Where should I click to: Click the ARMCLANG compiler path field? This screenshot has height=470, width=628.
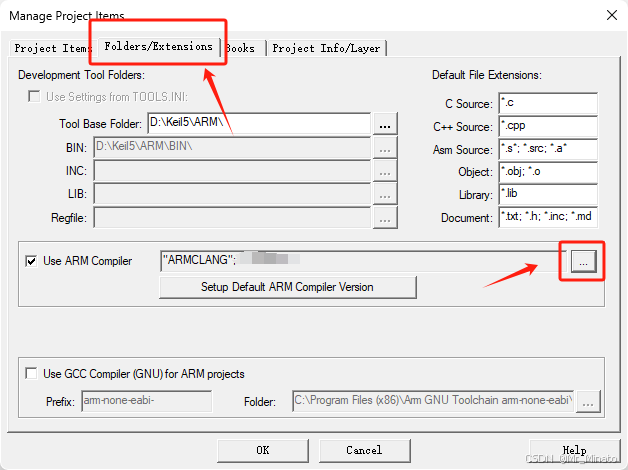click(x=363, y=261)
